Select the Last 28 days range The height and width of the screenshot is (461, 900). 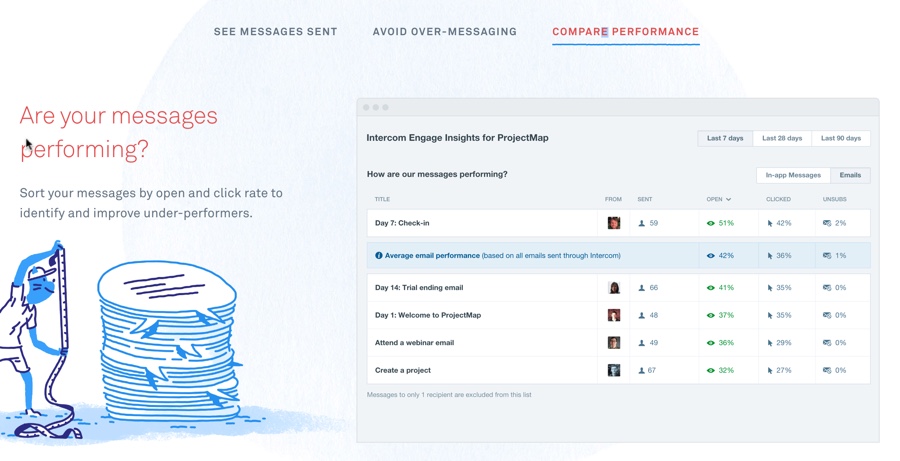pos(782,138)
